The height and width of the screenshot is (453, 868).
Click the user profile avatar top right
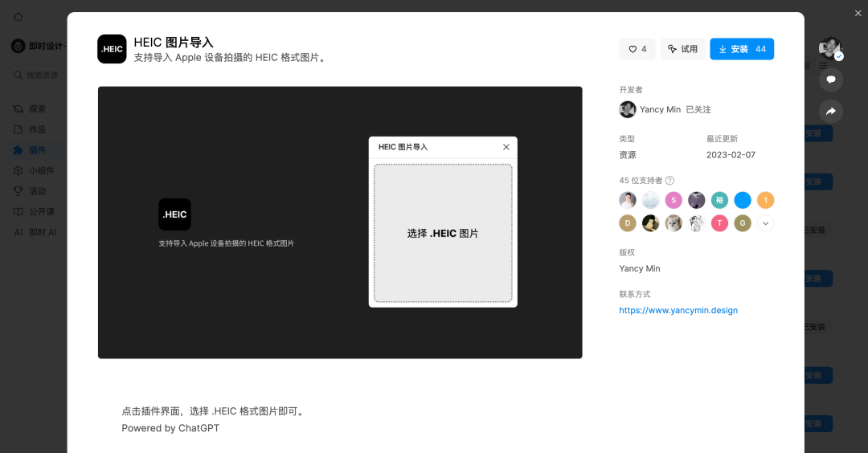tap(830, 48)
